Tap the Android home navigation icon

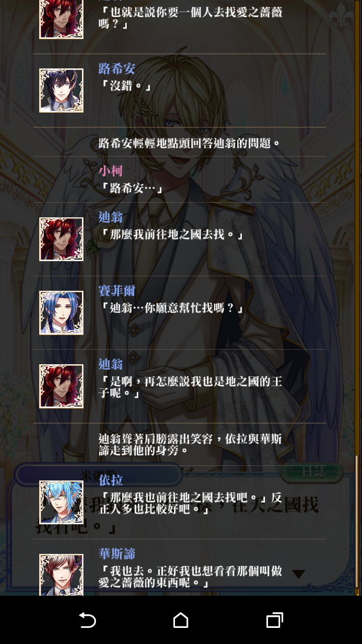[180, 620]
